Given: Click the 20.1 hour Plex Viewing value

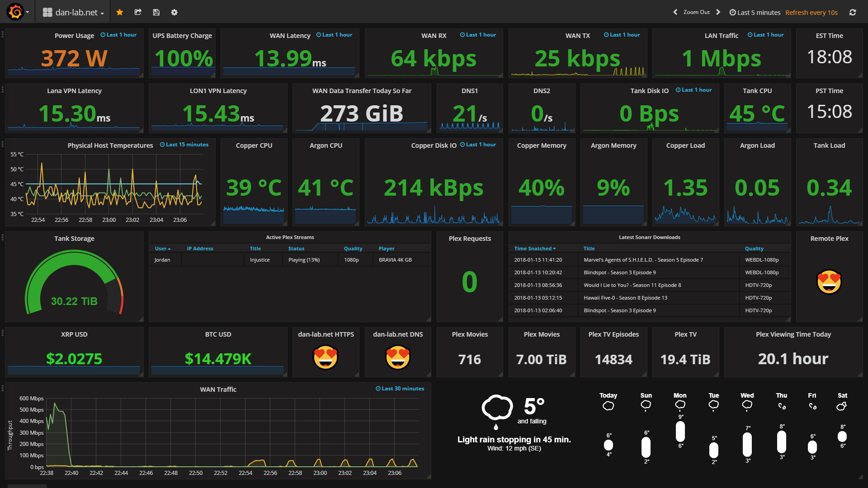Looking at the screenshot, I should [793, 359].
